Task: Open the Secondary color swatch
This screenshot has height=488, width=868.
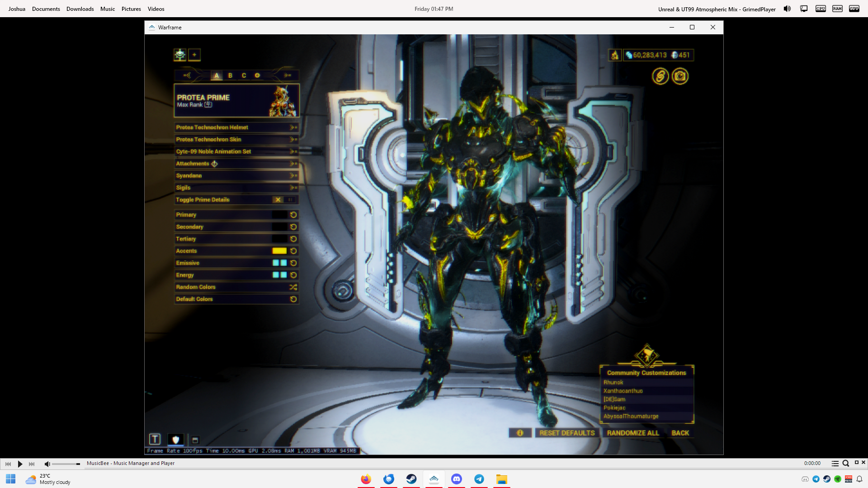Action: [279, 227]
